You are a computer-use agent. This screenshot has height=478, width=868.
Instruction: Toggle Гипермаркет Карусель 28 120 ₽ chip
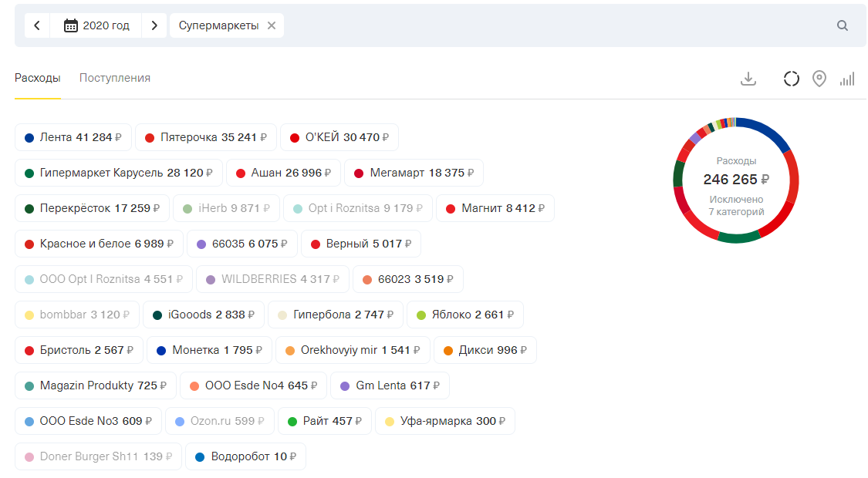pos(119,173)
